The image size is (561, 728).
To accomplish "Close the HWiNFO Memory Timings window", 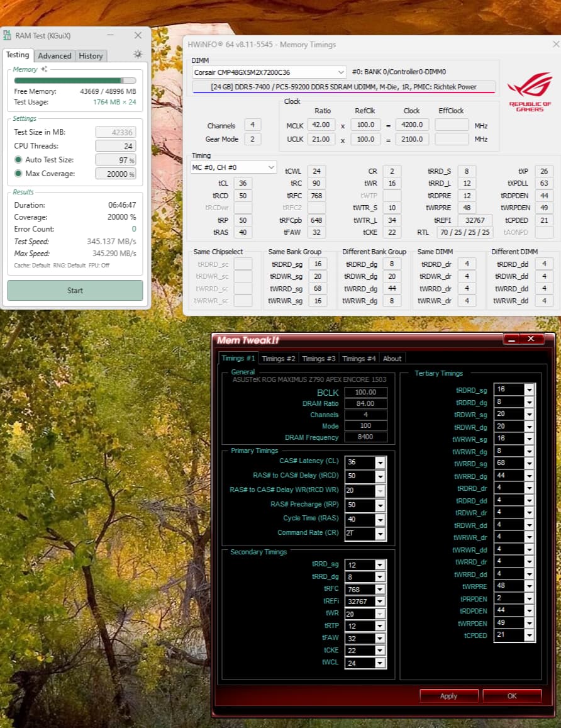I will pos(555,45).
